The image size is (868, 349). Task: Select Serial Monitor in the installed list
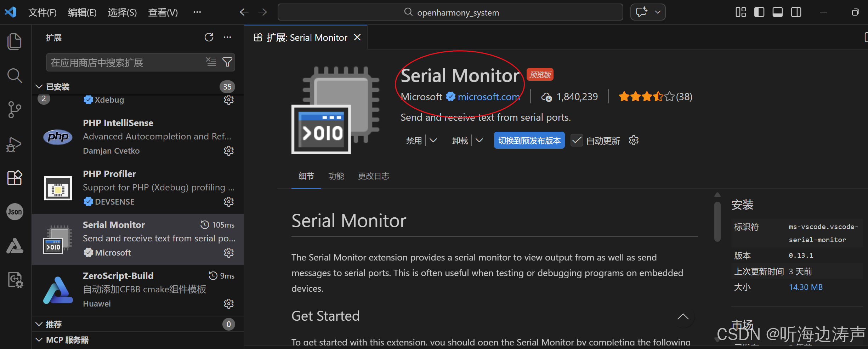(137, 239)
